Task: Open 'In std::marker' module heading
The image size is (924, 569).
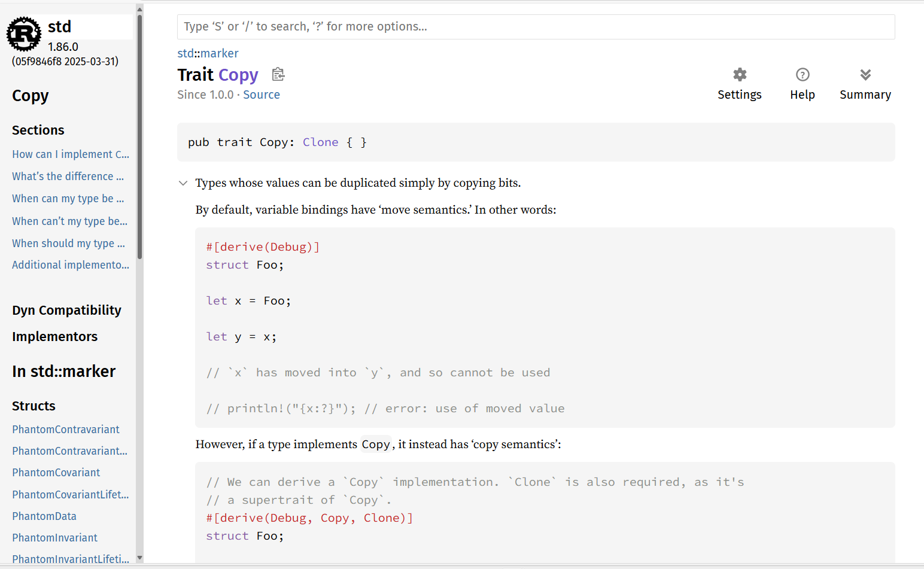Action: click(x=63, y=372)
